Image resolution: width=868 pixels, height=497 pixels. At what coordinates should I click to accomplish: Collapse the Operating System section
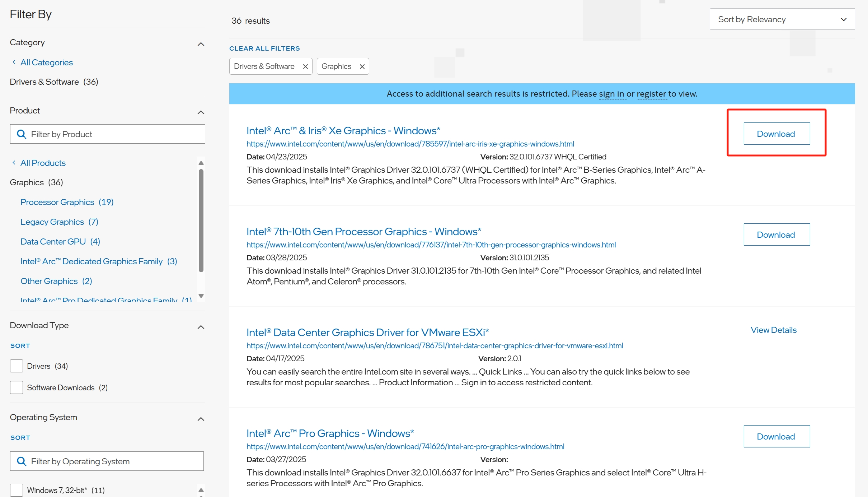[x=201, y=419]
